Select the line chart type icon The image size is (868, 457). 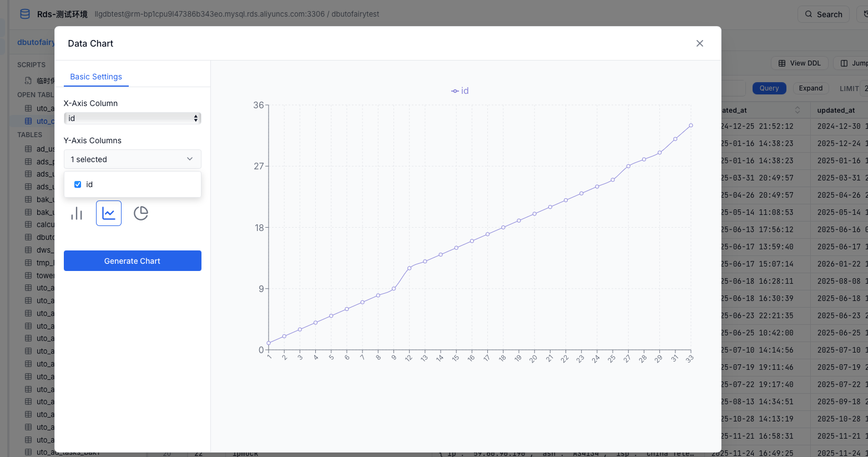109,213
